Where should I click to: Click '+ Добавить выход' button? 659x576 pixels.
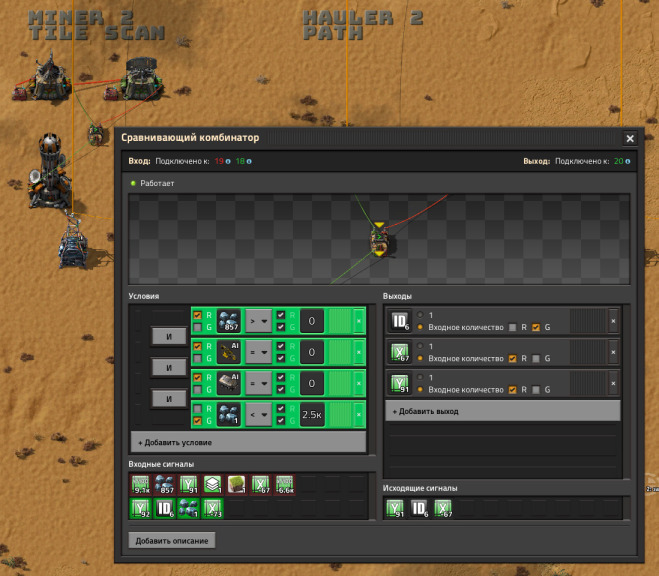[x=503, y=411]
